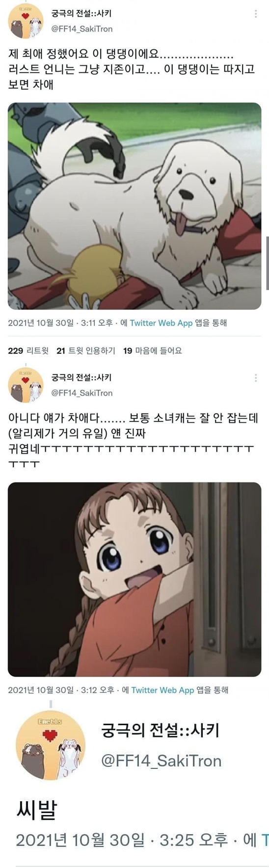Open first @FF14_SakiTron handle at top
Screen dimensions: 269x868
(x=82, y=29)
